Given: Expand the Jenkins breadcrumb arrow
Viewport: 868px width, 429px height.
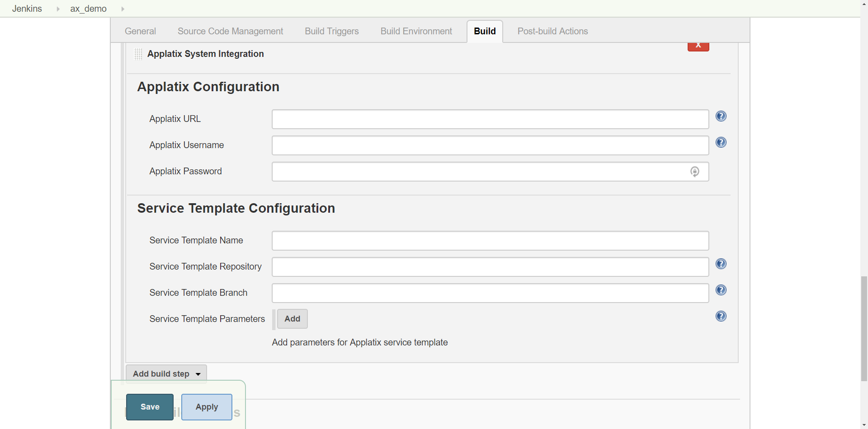Looking at the screenshot, I should 58,9.
